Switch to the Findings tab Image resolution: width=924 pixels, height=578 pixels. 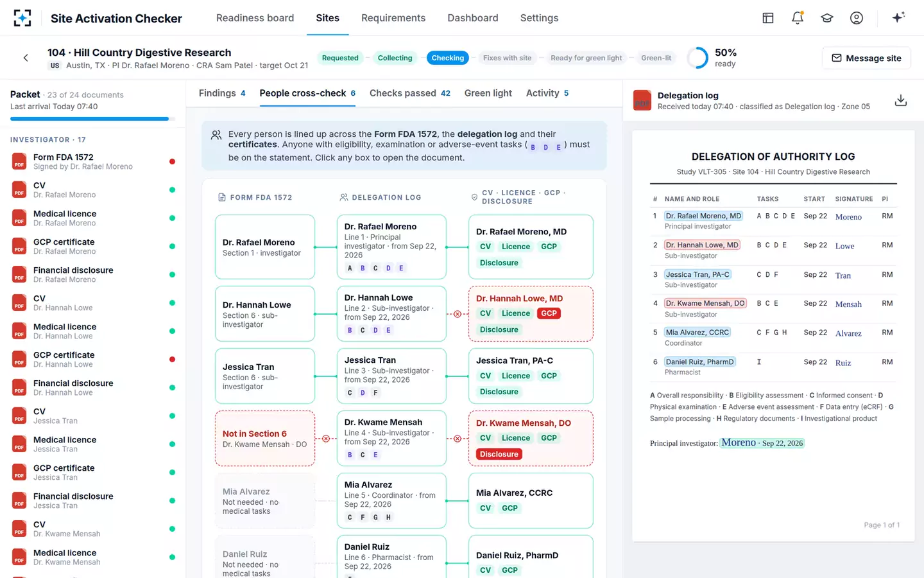[x=222, y=93]
